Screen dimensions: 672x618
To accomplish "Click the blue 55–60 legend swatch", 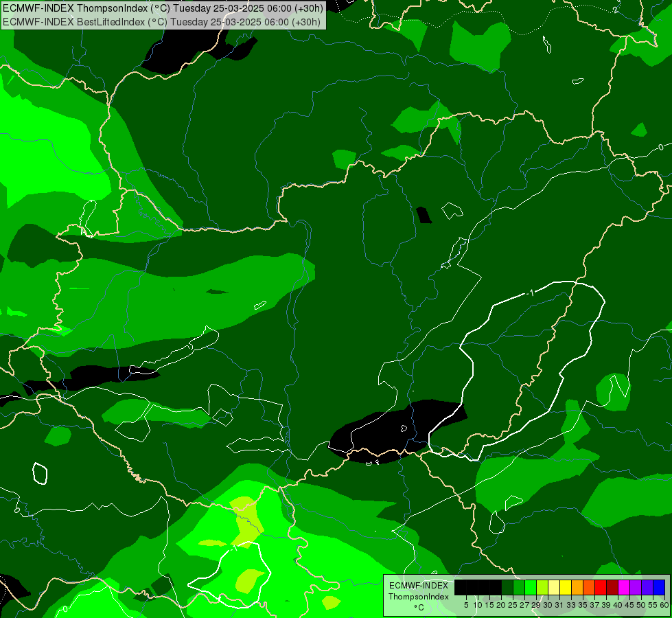I will 659,588.
